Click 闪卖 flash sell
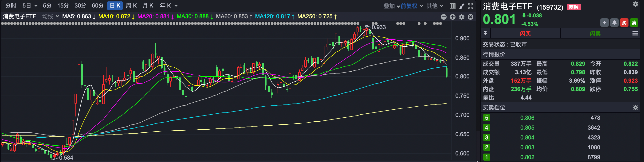 pos(595,33)
